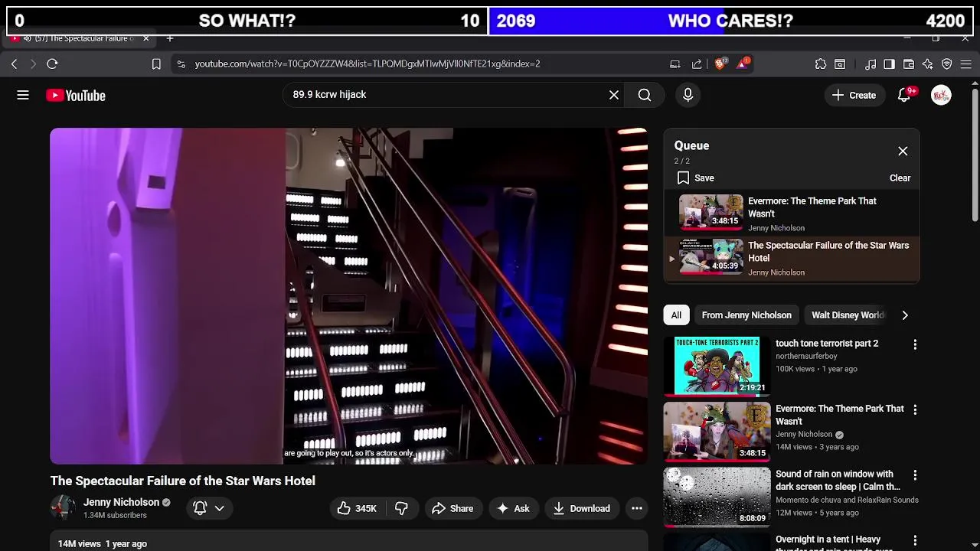This screenshot has width=980, height=551.
Task: Open options for the 'Overnight in a tent' video
Action: pyautogui.click(x=915, y=540)
